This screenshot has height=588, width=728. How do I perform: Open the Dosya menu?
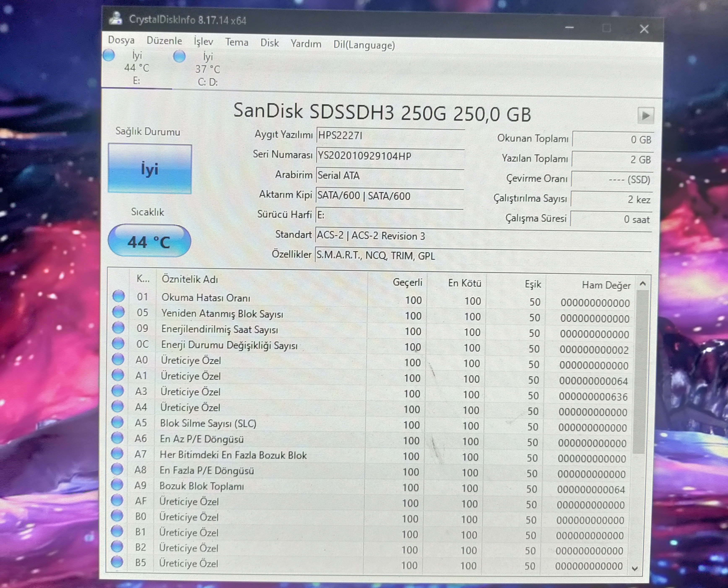(121, 40)
